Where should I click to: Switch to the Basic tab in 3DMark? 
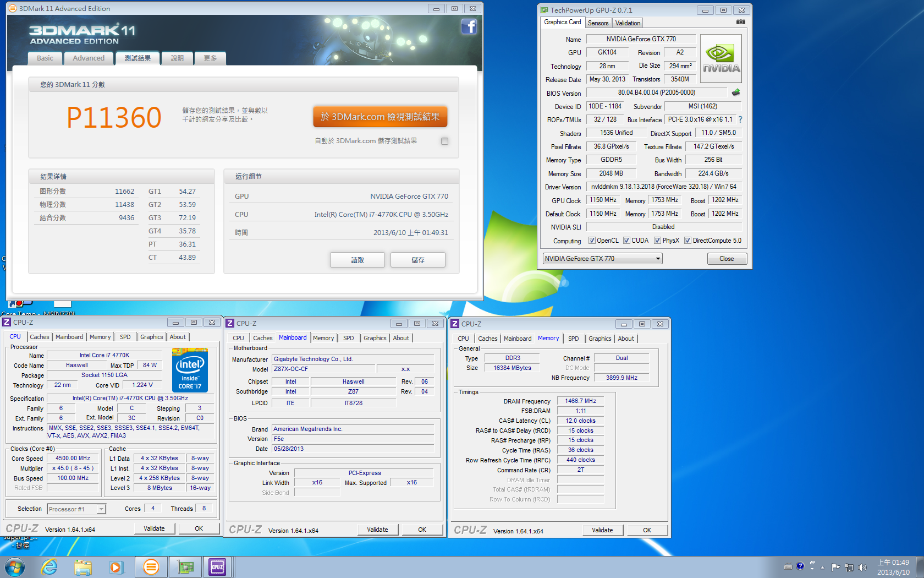(x=45, y=58)
